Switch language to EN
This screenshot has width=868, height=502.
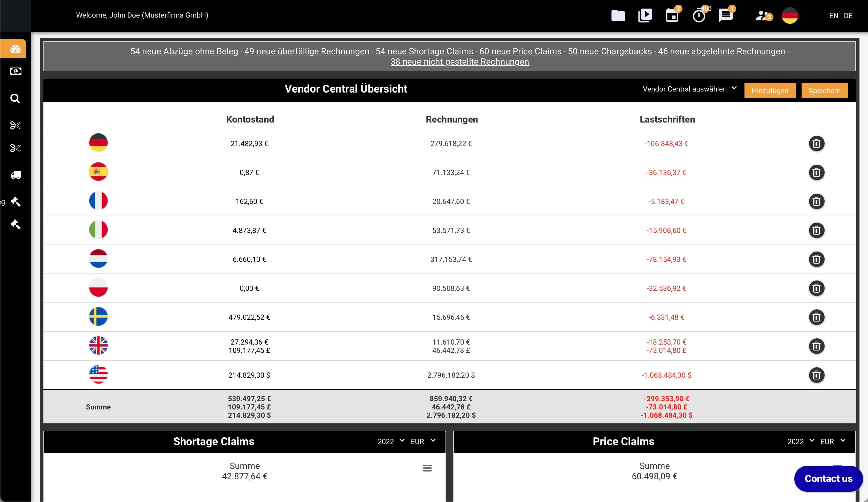834,16
